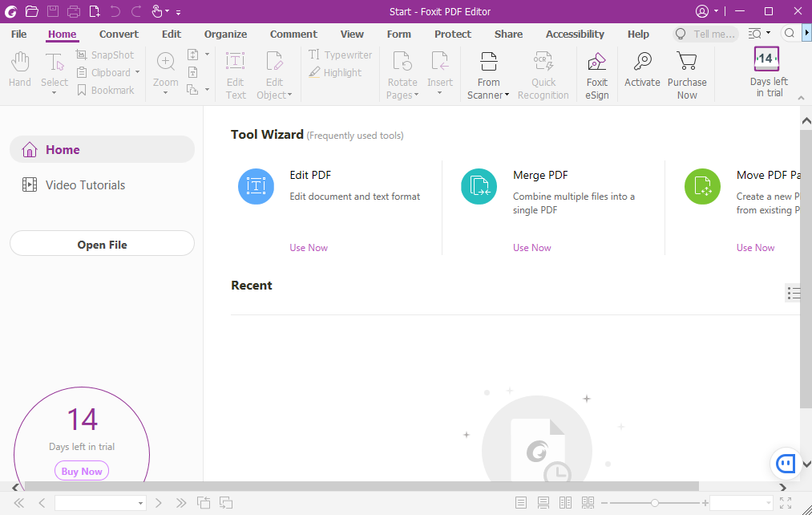Toggle the Recent files list view
This screenshot has width=812, height=515.
tap(793, 293)
